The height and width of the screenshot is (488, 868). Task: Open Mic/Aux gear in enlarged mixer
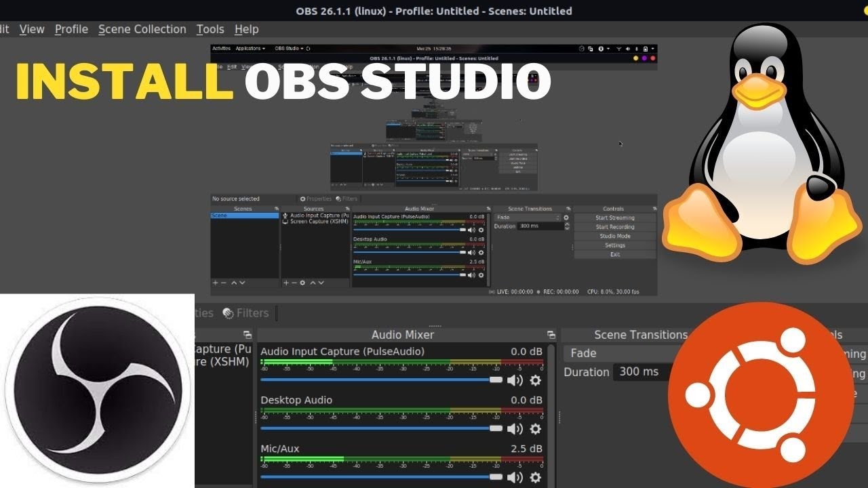(535, 478)
